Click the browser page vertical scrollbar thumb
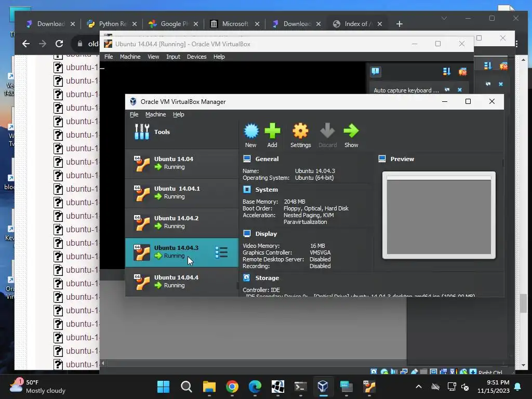This screenshot has height=399, width=532. pyautogui.click(x=524, y=303)
